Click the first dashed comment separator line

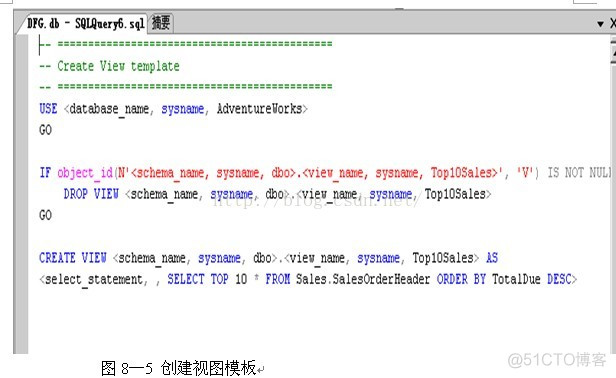click(186, 44)
